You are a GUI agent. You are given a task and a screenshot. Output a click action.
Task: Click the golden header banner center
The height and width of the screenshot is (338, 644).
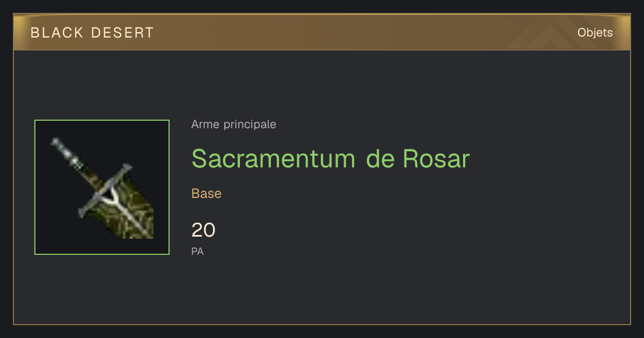click(x=322, y=32)
